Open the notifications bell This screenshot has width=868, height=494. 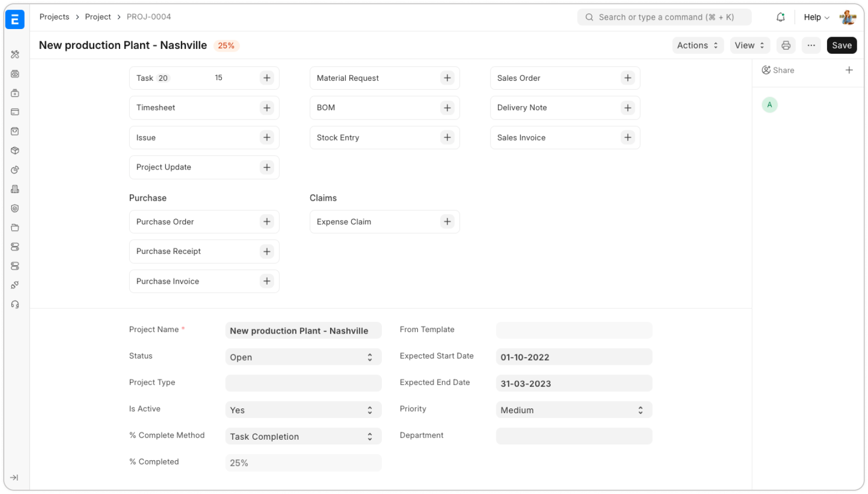coord(780,17)
